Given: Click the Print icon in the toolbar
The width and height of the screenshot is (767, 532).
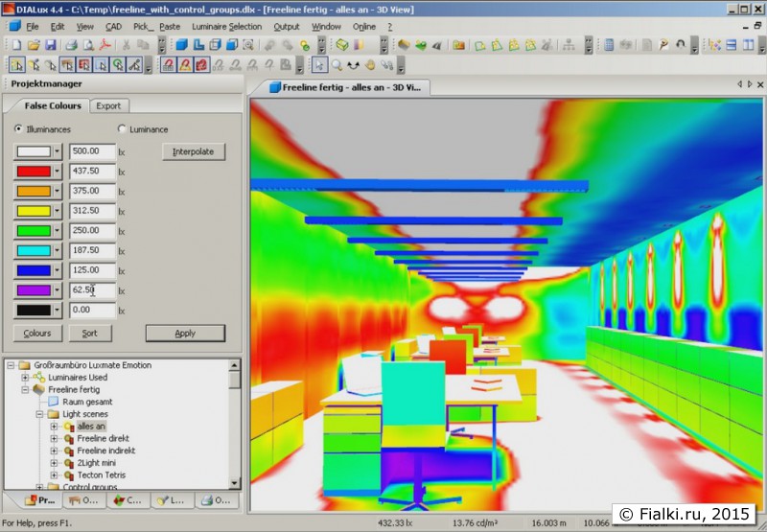Looking at the screenshot, I should click(71, 45).
